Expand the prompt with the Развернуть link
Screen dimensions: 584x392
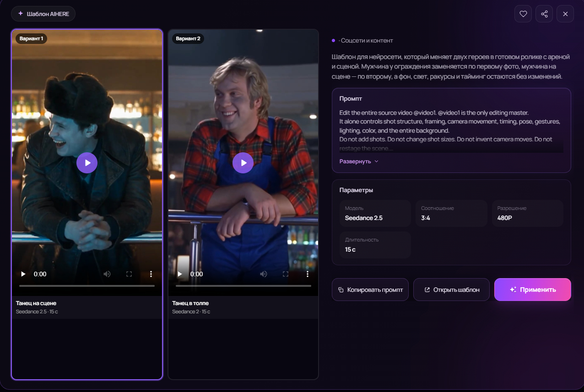pyautogui.click(x=359, y=161)
